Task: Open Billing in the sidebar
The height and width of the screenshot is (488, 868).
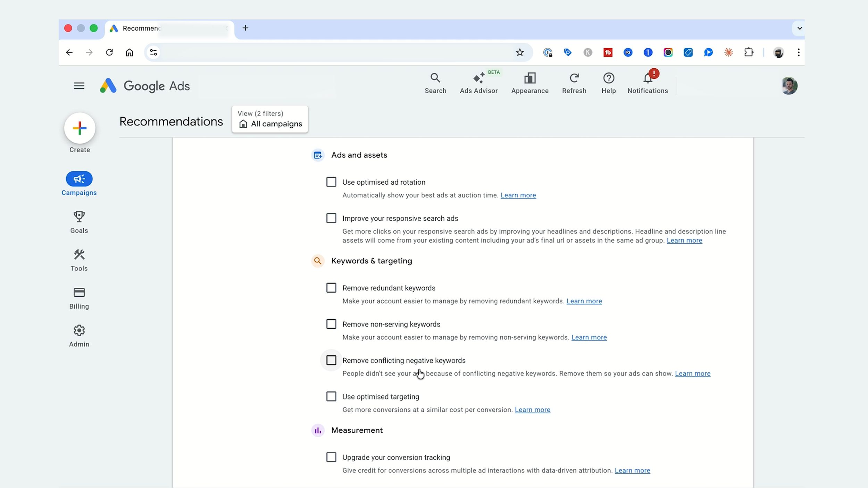Action: click(x=79, y=298)
